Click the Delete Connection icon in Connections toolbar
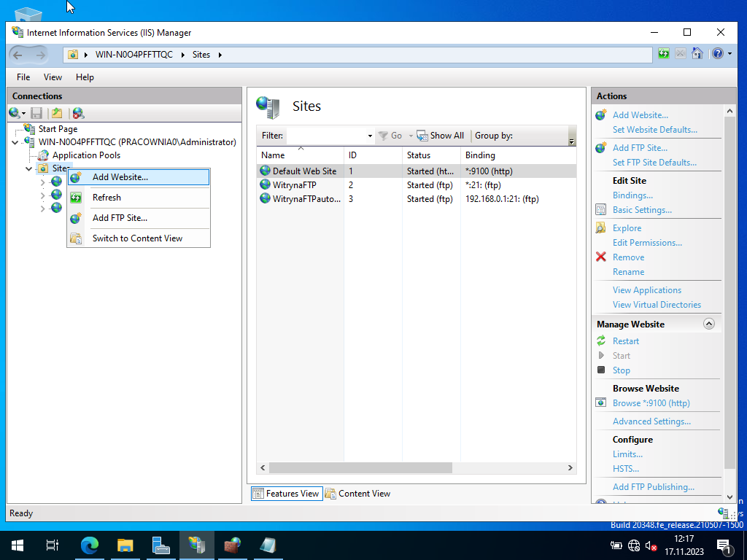The width and height of the screenshot is (747, 560). [78, 113]
